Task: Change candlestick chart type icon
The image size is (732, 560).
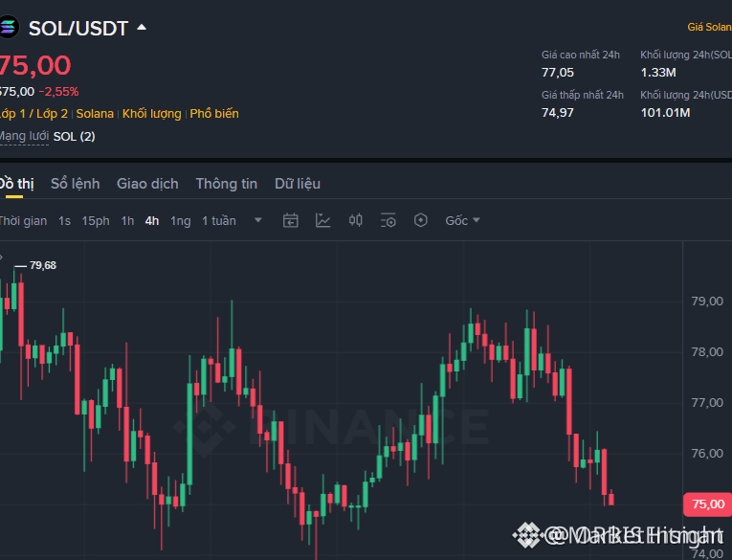Action: (x=356, y=220)
